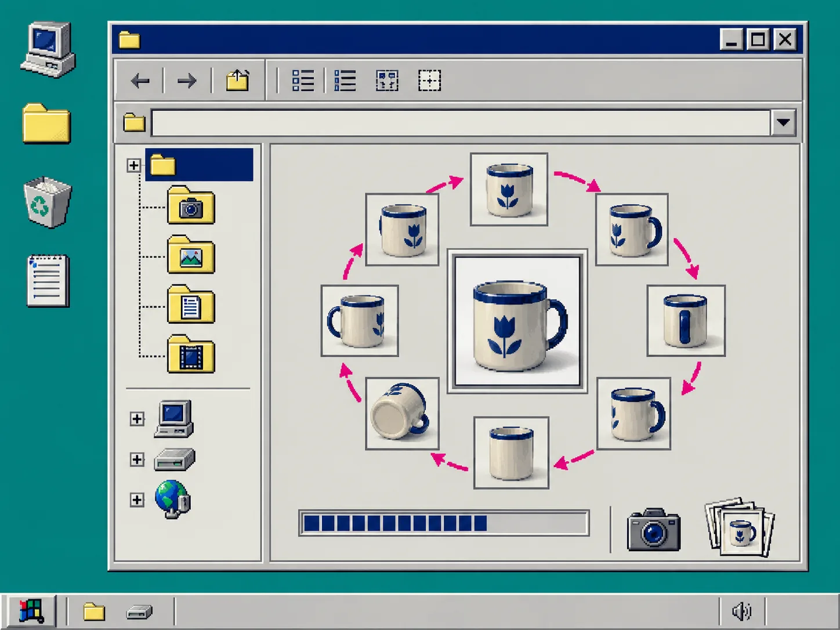
Task: Select the tipped-over mug thumbnail
Action: tap(402, 413)
